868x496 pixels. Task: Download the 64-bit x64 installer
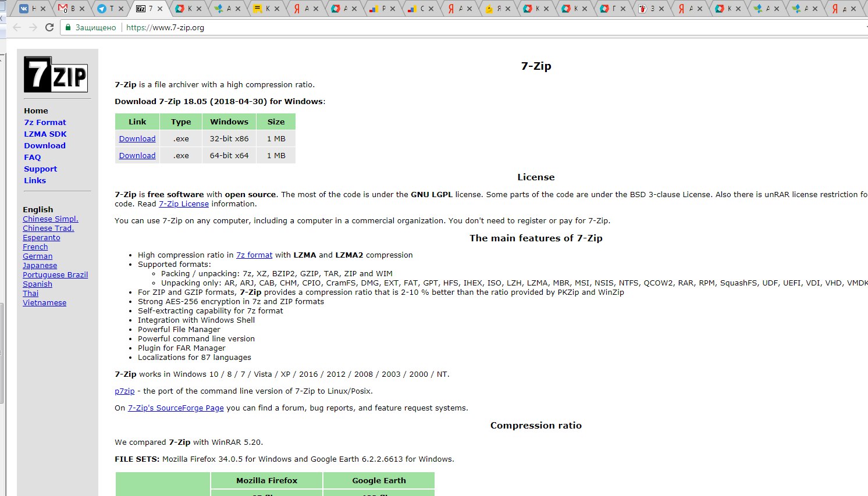click(x=137, y=155)
